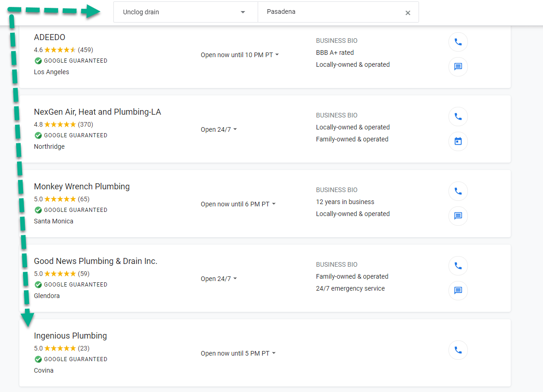Image resolution: width=543 pixels, height=392 pixels.
Task: Call Ingenious Plumbing via phone icon
Action: 458,350
